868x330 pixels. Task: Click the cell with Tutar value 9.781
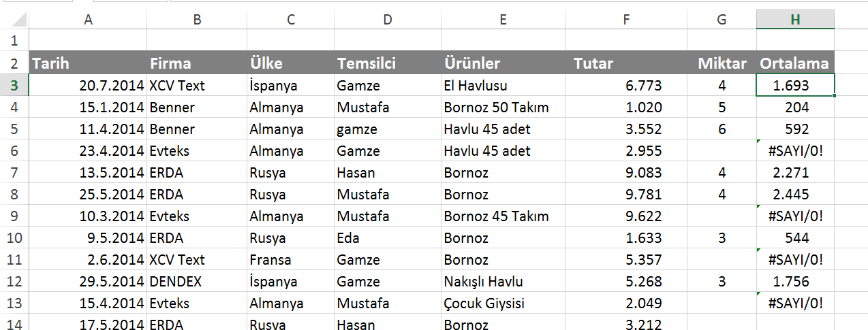pyautogui.click(x=625, y=195)
